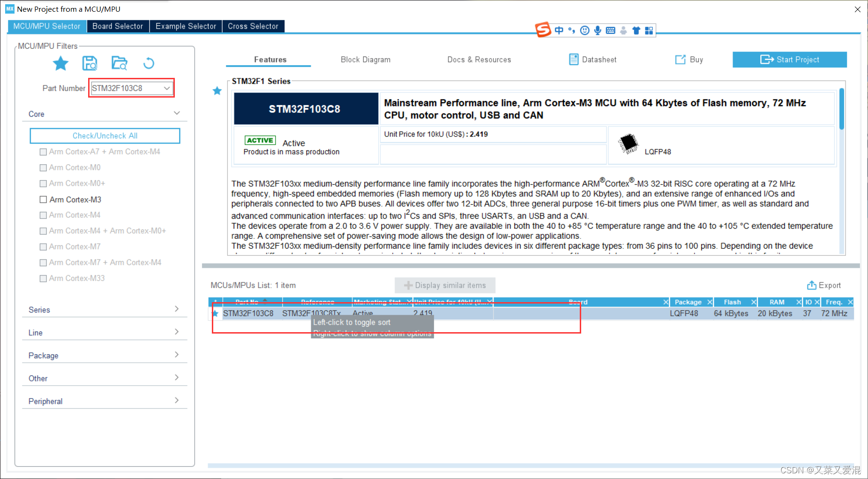Click the LQFP48 chip package image
This screenshot has height=479, width=868.
628,144
